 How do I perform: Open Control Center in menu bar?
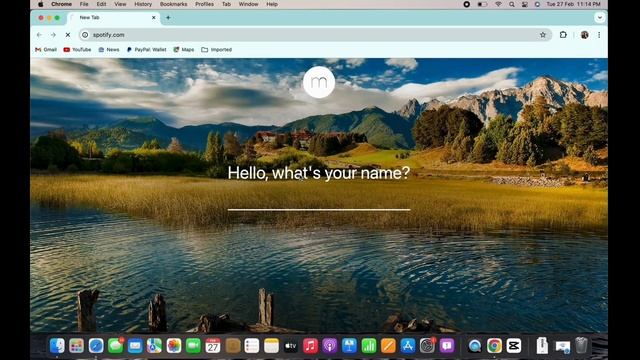click(524, 4)
